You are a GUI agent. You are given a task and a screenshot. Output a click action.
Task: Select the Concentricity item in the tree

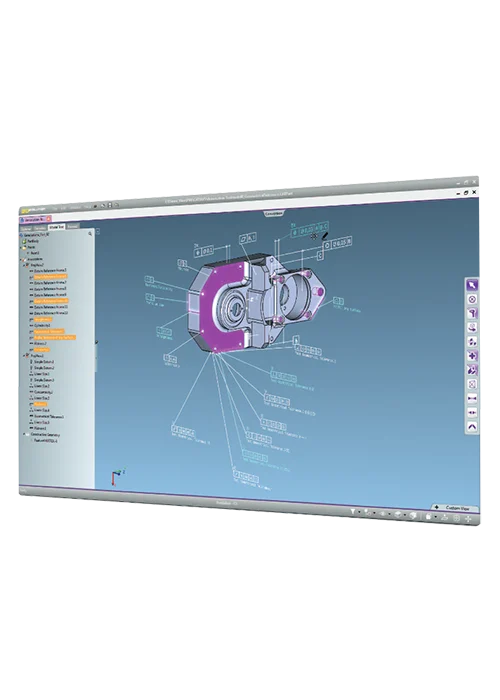pyautogui.click(x=44, y=392)
